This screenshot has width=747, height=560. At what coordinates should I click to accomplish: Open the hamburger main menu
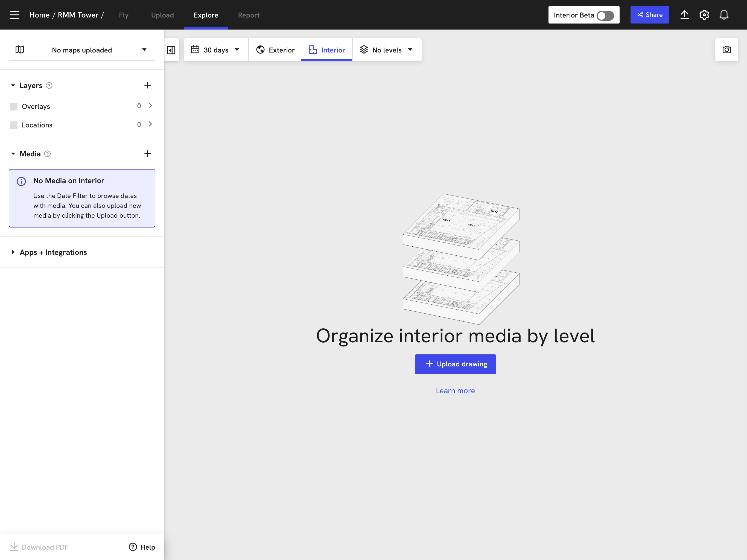click(14, 15)
